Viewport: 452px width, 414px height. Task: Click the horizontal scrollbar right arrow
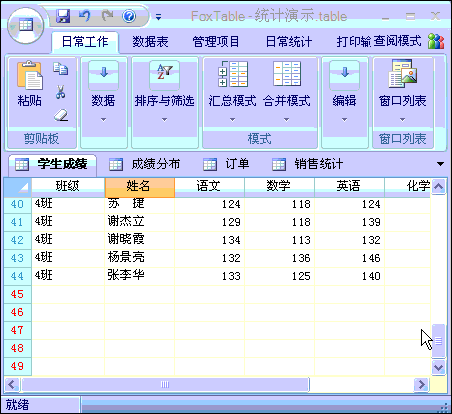(421, 385)
